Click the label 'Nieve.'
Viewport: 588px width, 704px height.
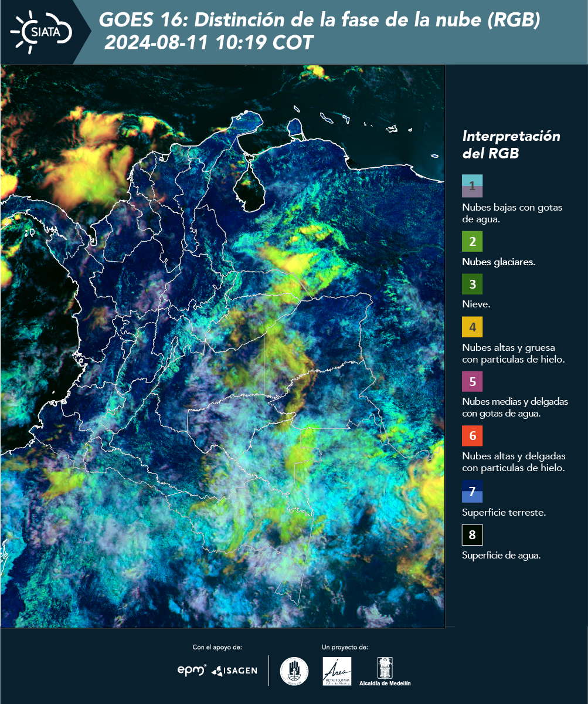476,304
